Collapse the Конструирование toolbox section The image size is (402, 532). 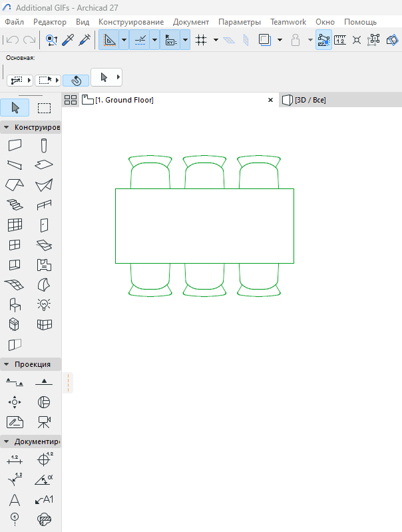click(x=6, y=127)
